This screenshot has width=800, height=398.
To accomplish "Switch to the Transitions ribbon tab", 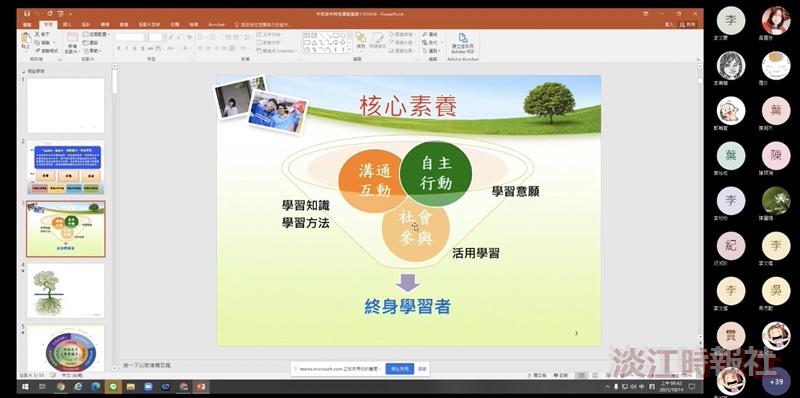I will 105,24.
